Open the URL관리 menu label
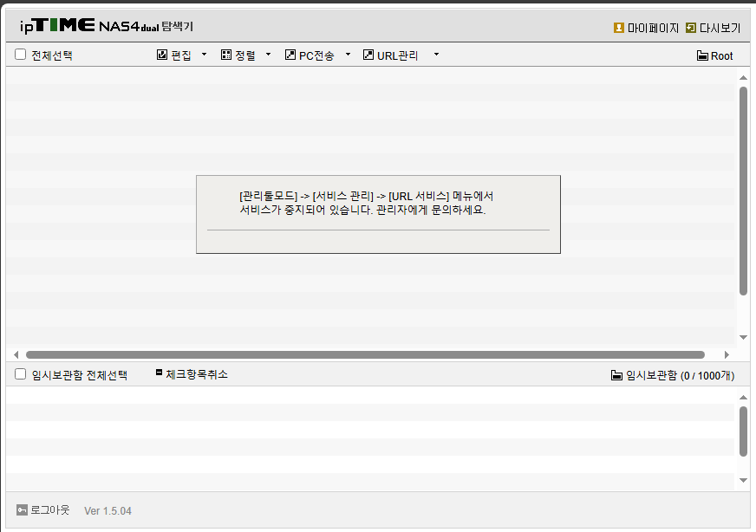Viewport: 756px width, 532px height. 398,56
